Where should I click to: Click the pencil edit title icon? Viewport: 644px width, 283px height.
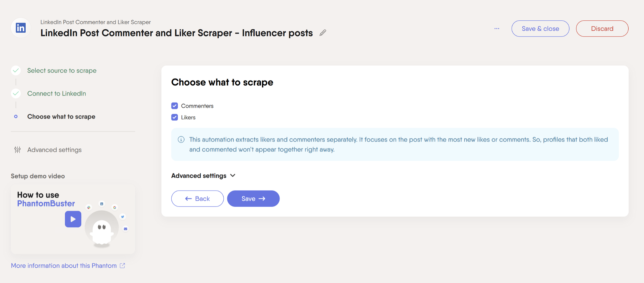click(323, 33)
